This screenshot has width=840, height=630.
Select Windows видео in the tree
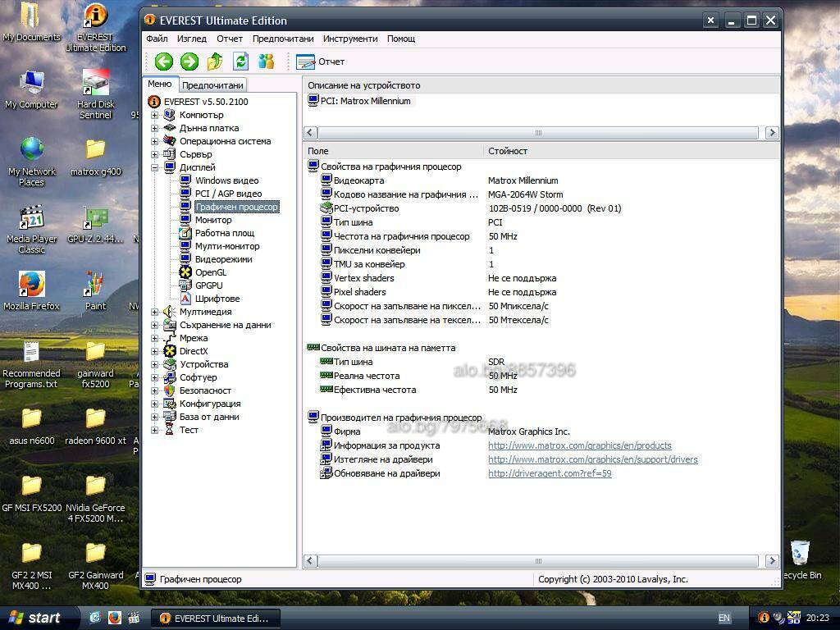point(226,180)
